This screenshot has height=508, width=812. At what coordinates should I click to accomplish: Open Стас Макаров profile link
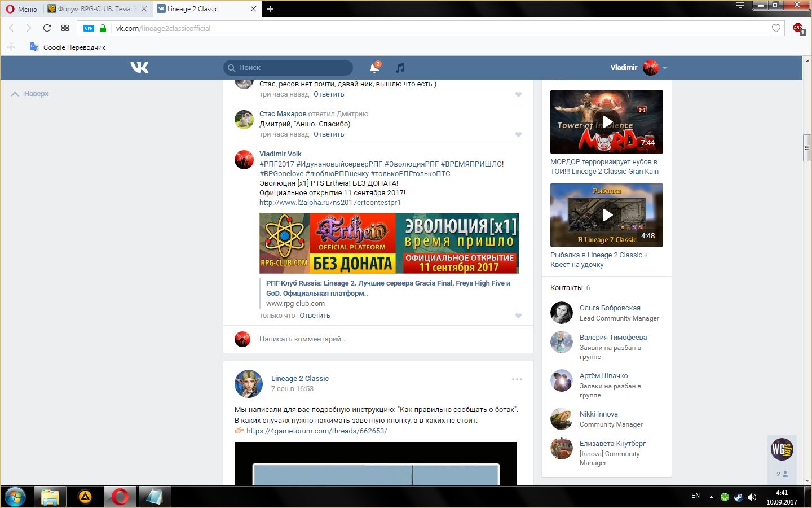coord(283,114)
